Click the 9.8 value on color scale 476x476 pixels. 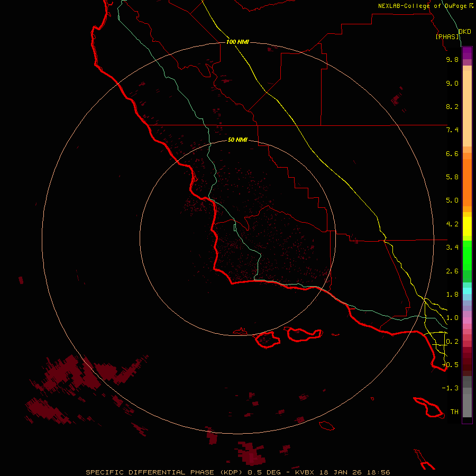coord(452,59)
